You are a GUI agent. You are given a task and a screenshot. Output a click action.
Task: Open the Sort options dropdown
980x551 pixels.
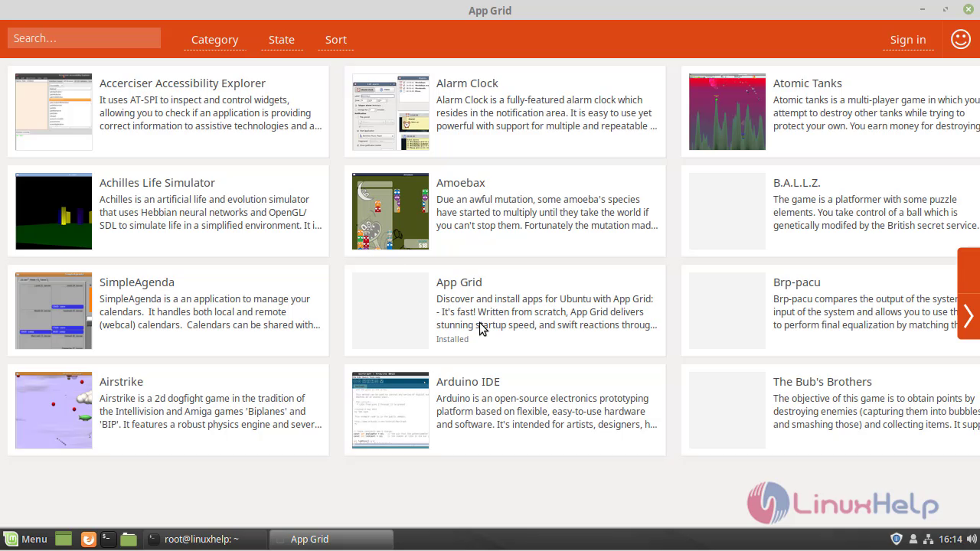335,40
